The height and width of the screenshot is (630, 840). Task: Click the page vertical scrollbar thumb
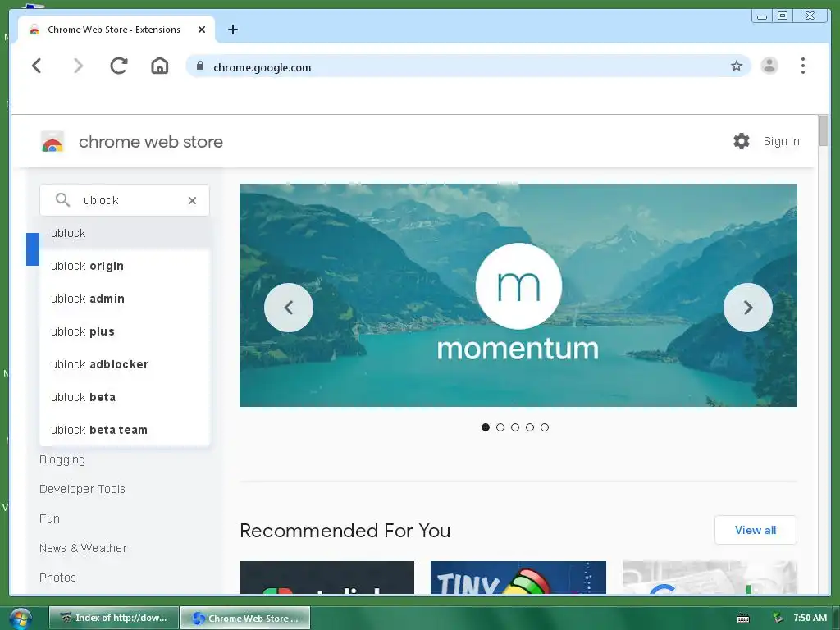(x=824, y=130)
